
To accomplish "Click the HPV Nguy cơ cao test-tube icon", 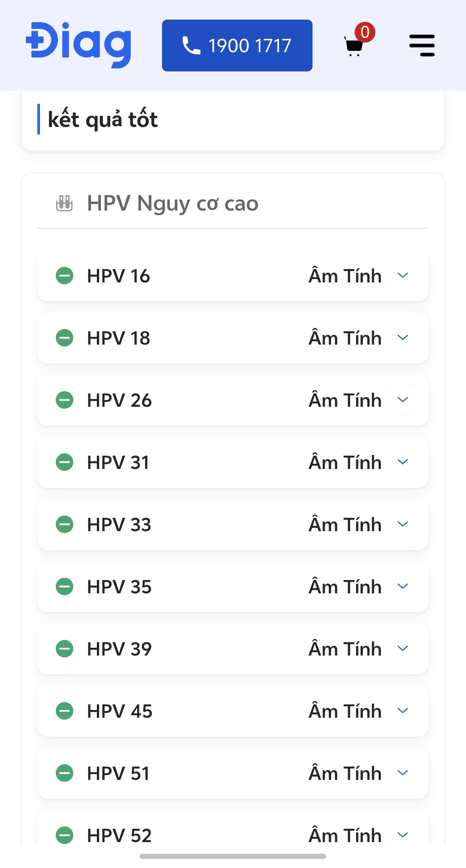I will (64, 203).
